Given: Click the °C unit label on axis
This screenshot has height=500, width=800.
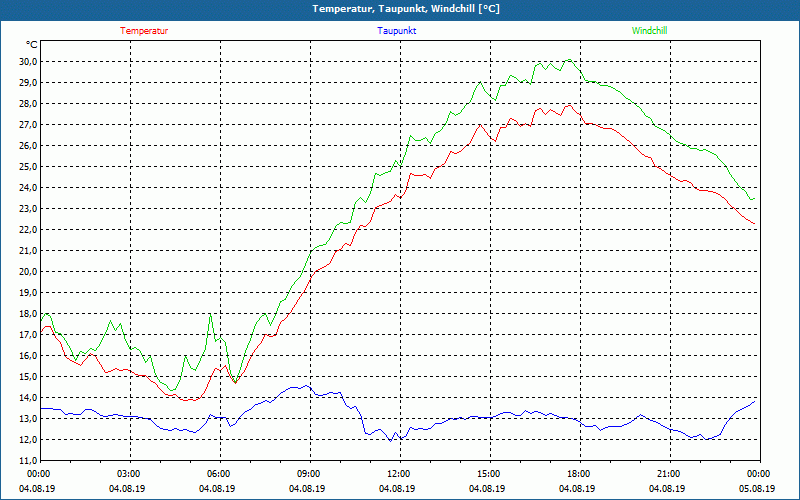Looking at the screenshot, I should point(32,45).
